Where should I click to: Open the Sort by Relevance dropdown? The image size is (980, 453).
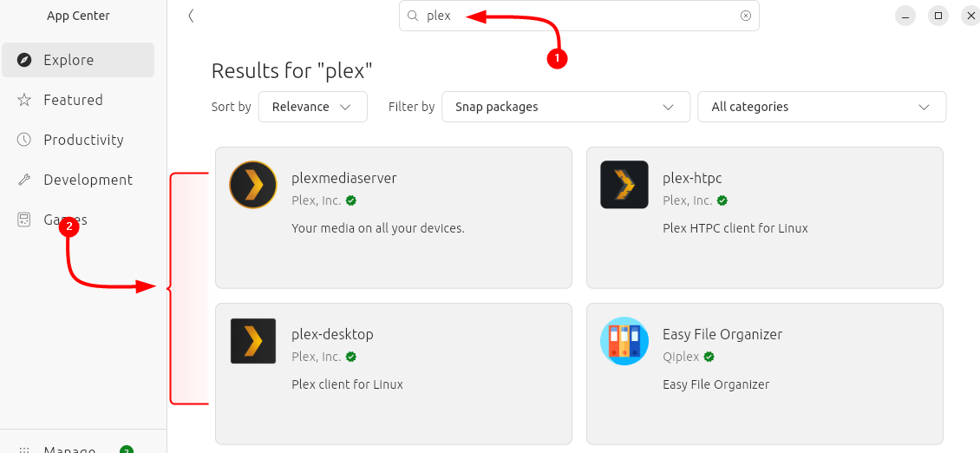tap(312, 107)
